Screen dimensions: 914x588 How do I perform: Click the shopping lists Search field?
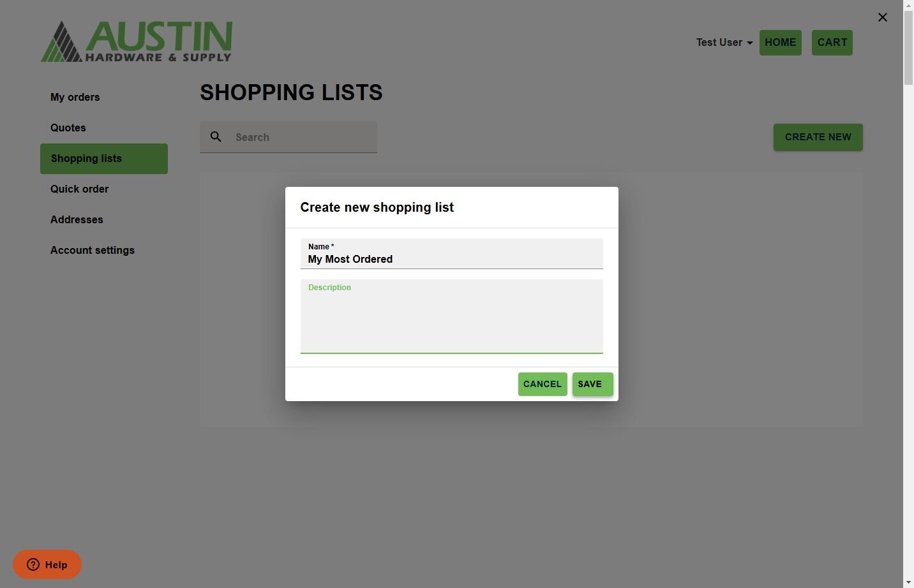point(288,137)
